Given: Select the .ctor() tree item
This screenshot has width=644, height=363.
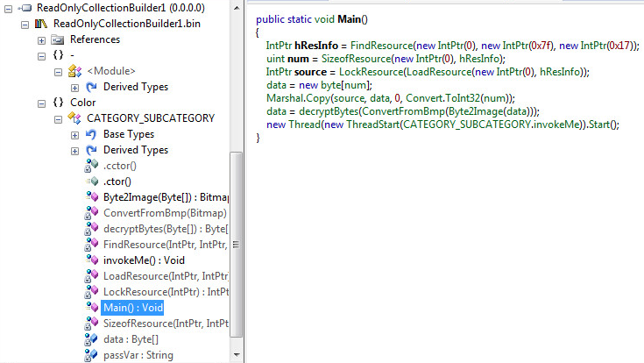Looking at the screenshot, I should pyautogui.click(x=117, y=181).
